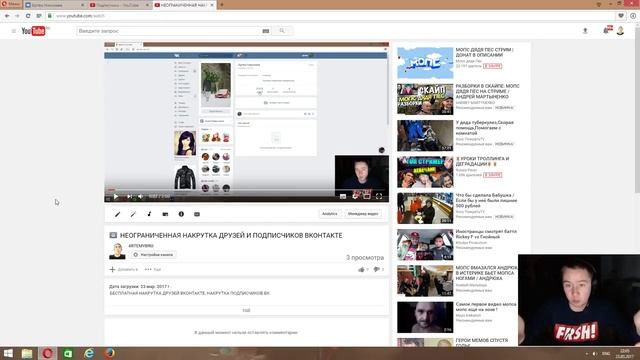
Task: Open File Explorer from the taskbar
Action: point(27,353)
